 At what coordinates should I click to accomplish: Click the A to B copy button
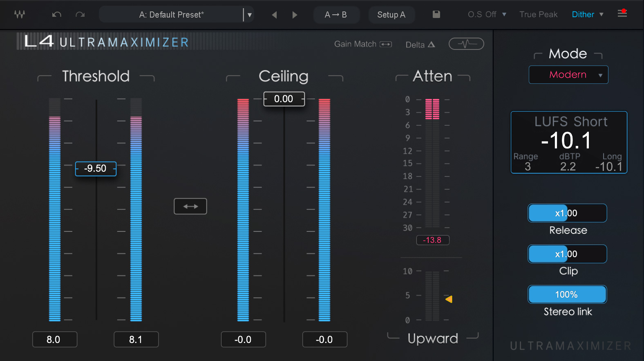pyautogui.click(x=336, y=15)
